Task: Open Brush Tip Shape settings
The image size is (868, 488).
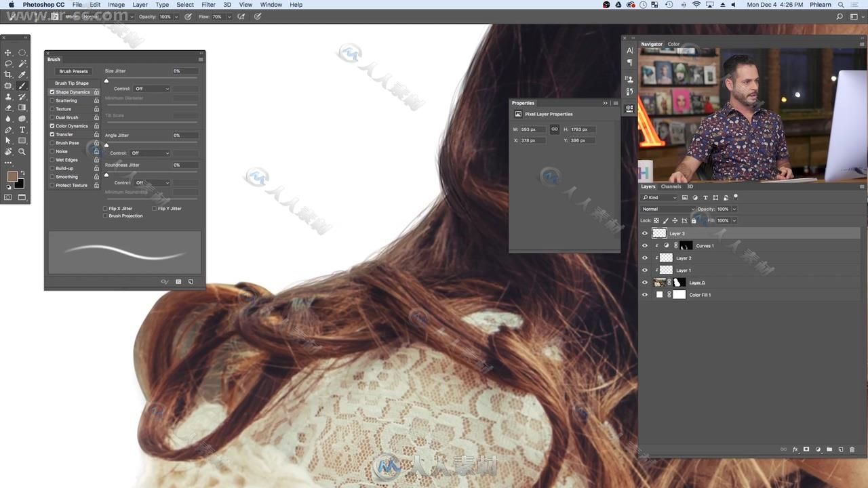Action: tap(72, 83)
